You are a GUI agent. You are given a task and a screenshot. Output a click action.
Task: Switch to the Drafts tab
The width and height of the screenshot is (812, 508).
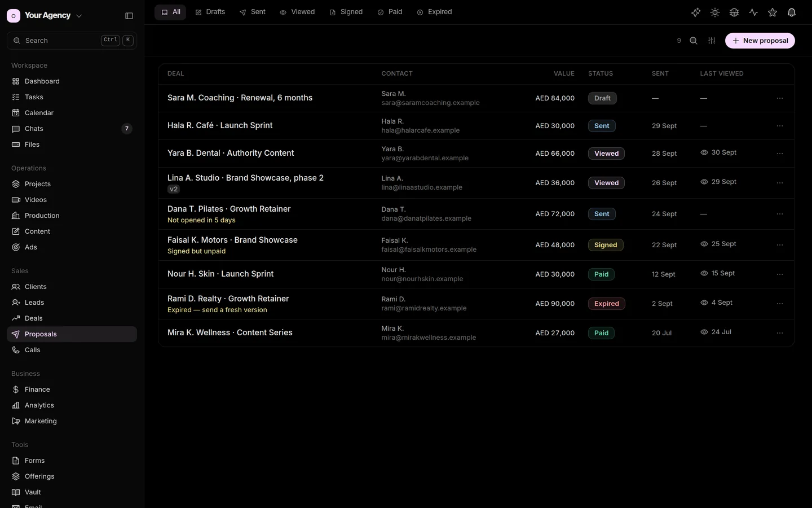[210, 12]
